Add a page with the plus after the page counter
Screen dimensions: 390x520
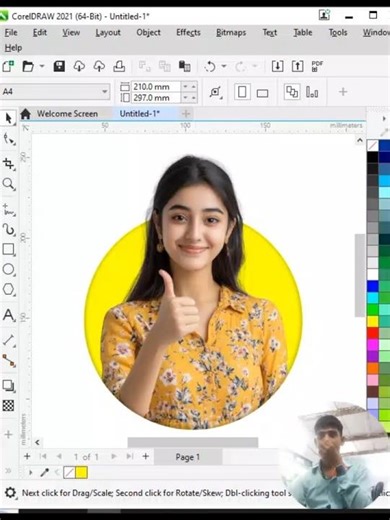pyautogui.click(x=145, y=456)
